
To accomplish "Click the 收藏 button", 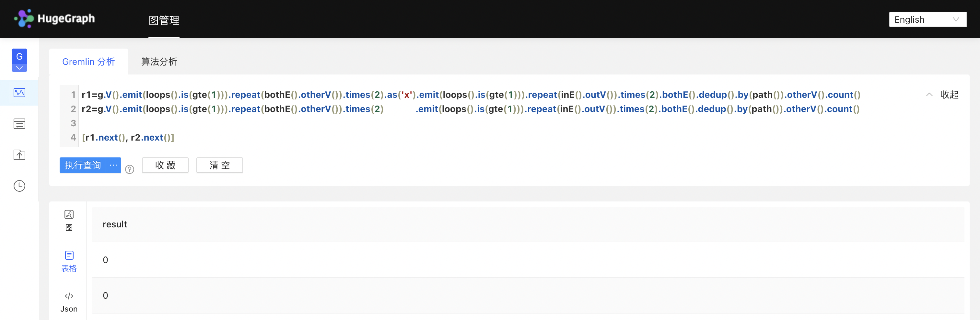I will point(165,165).
